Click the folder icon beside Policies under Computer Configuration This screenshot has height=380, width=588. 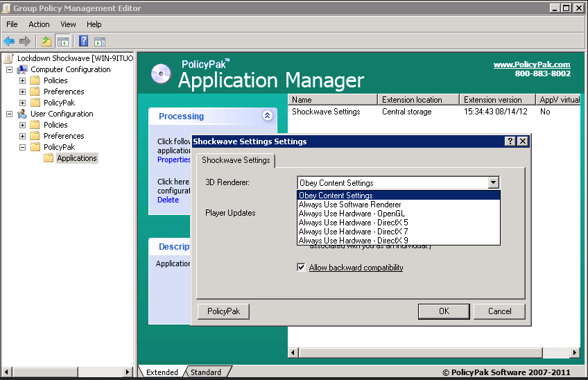coord(35,80)
